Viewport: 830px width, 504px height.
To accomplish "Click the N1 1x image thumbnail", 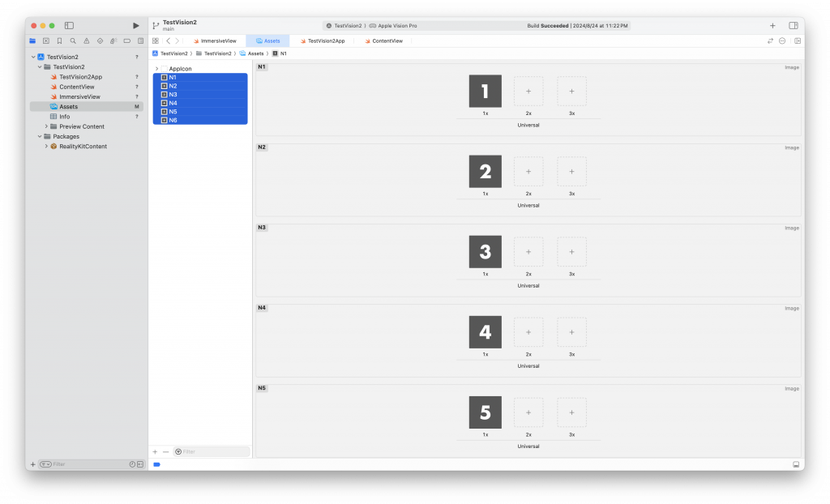I will click(485, 91).
